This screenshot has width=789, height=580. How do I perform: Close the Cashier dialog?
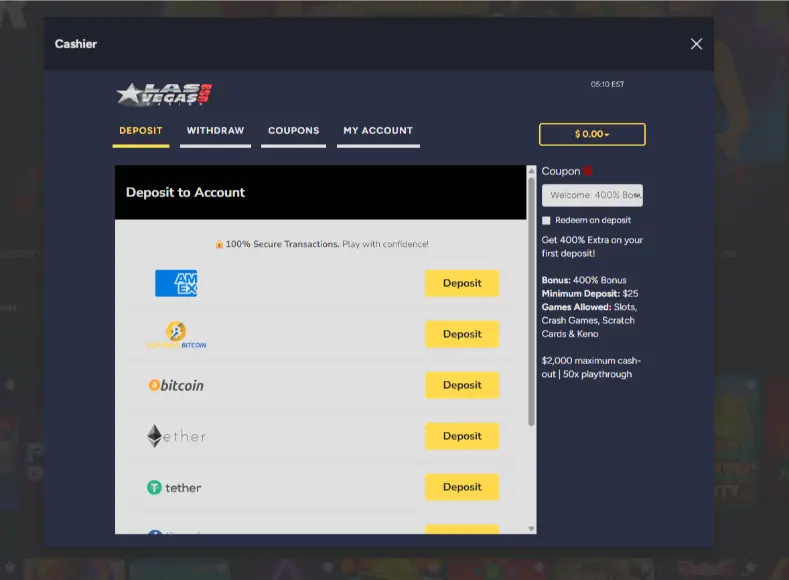[x=696, y=44]
